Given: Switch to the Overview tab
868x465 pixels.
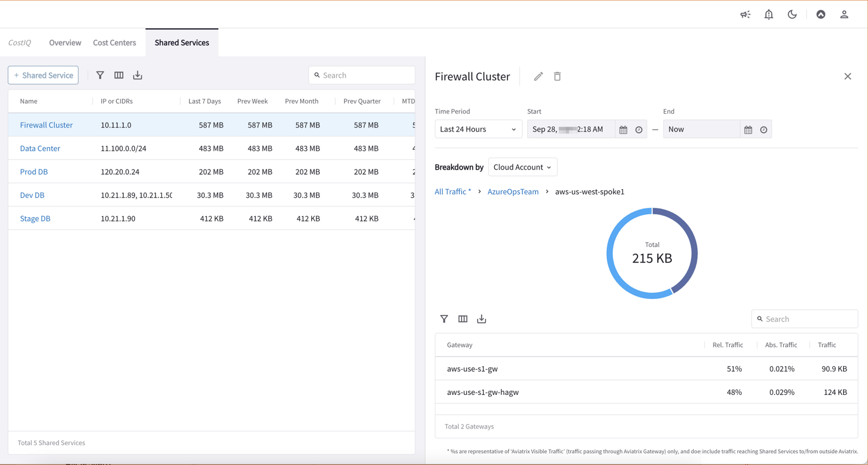Looking at the screenshot, I should 65,43.
